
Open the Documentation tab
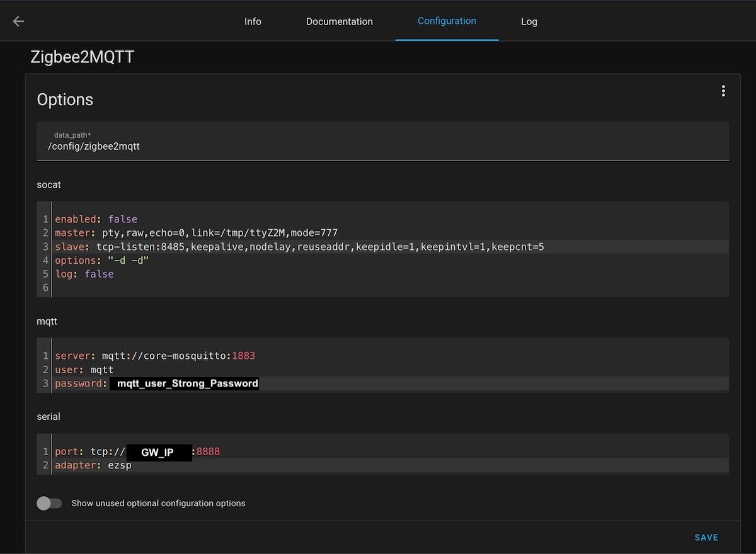tap(339, 21)
